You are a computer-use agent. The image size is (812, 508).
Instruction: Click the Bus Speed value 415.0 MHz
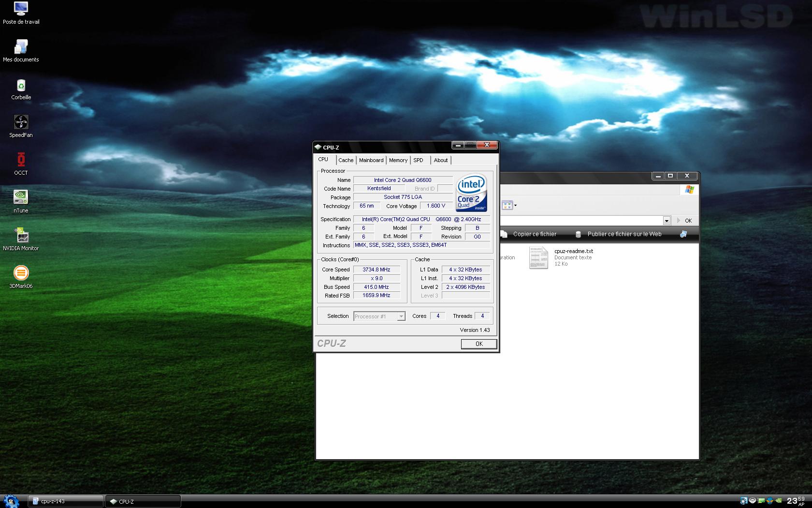377,287
